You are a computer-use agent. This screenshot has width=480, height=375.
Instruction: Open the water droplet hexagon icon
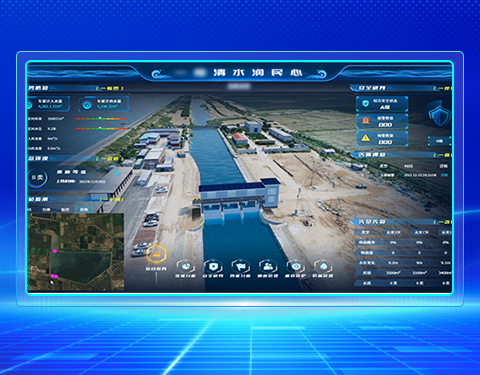tap(323, 267)
